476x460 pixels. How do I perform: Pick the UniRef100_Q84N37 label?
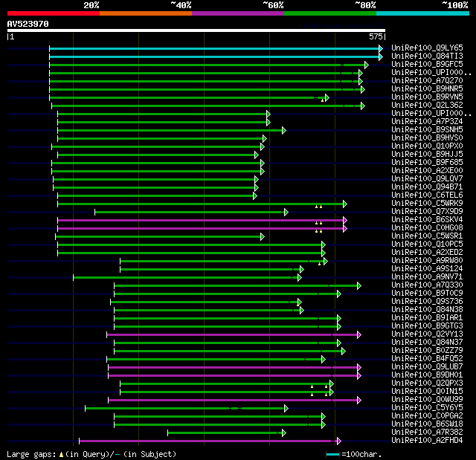pyautogui.click(x=427, y=343)
